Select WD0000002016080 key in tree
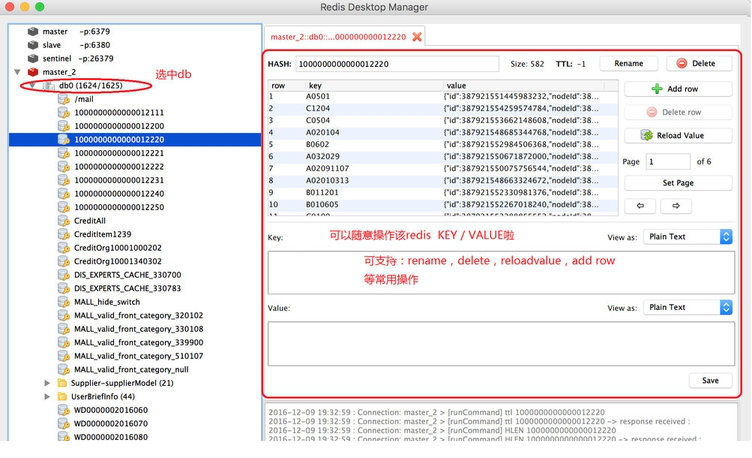 [111, 437]
